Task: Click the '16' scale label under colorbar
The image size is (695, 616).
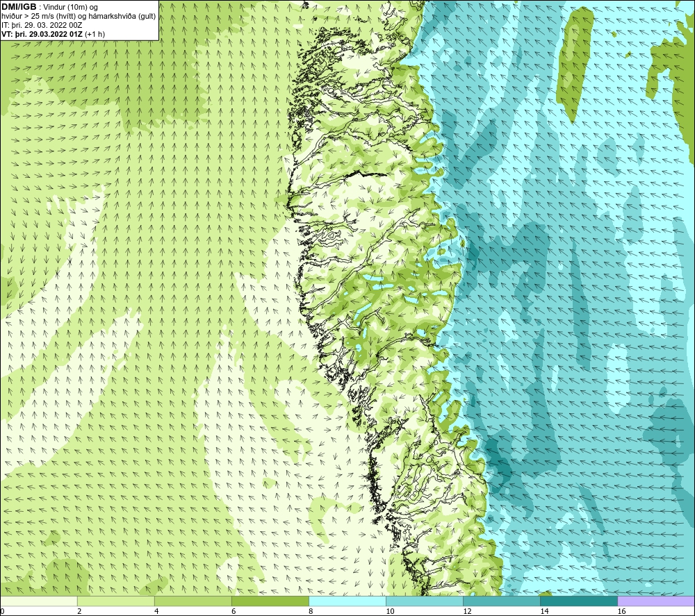Action: (x=621, y=611)
